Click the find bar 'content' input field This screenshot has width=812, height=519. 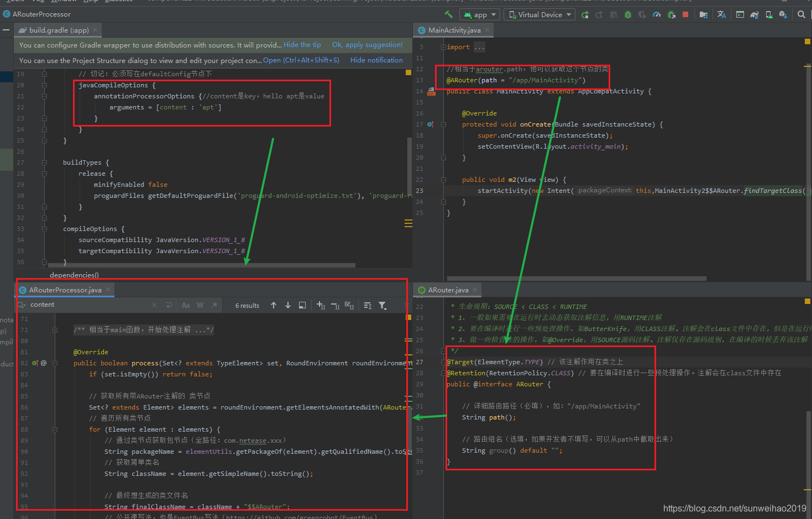pos(88,305)
